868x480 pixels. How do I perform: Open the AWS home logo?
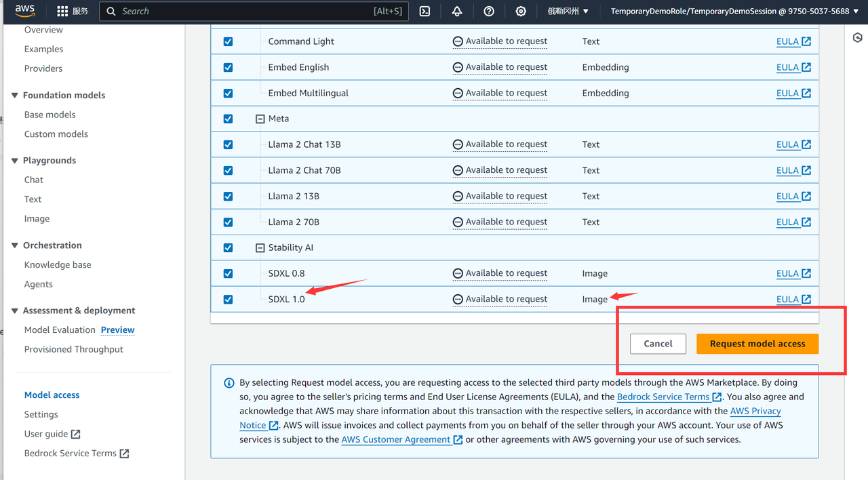[x=25, y=11]
